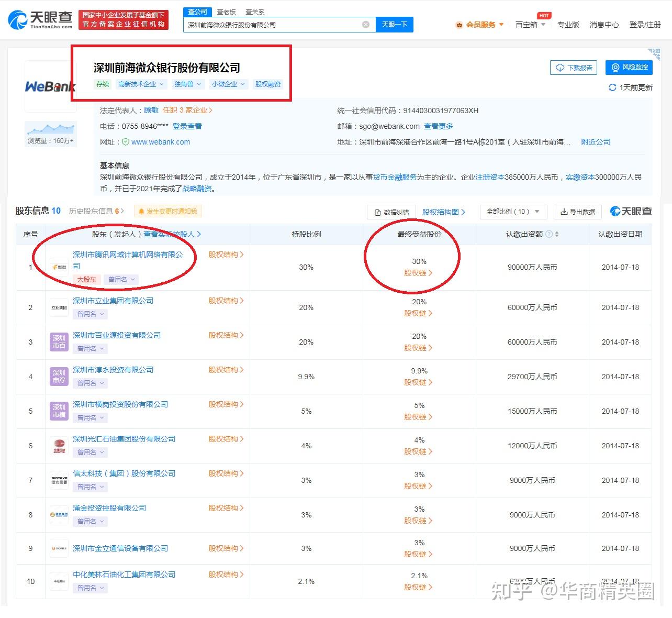
Task: Open 股权结构 for 深圳市立业集团有限公司 row
Action: click(x=226, y=301)
